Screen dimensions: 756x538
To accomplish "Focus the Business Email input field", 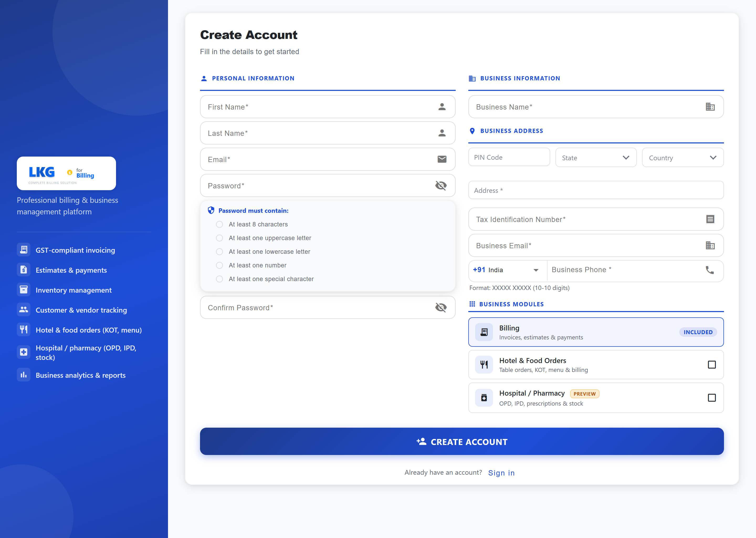I will (596, 245).
